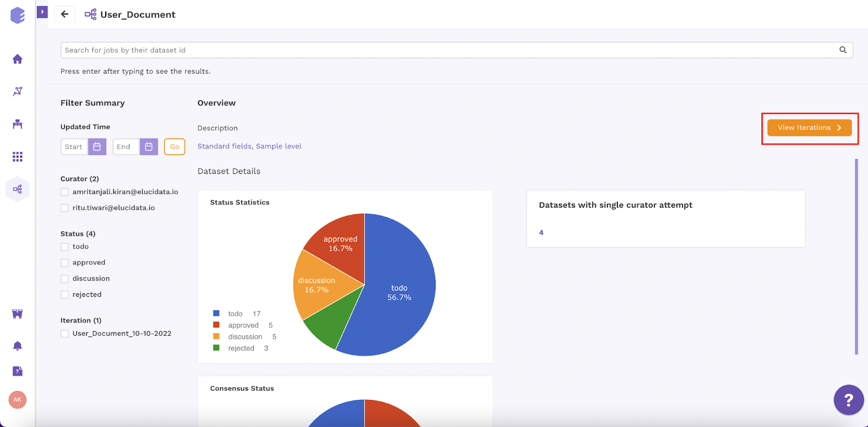Click the orange discussion legend swatch

(216, 336)
